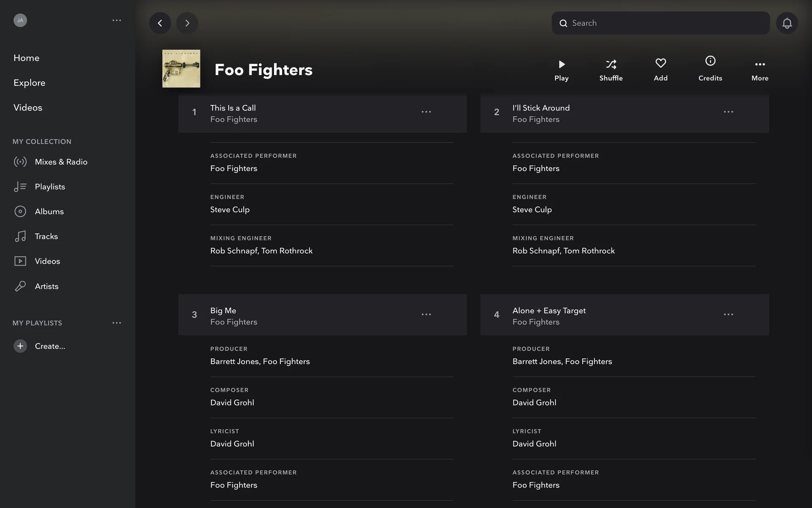Open Tracks in My Collection
The image size is (812, 508).
point(46,236)
